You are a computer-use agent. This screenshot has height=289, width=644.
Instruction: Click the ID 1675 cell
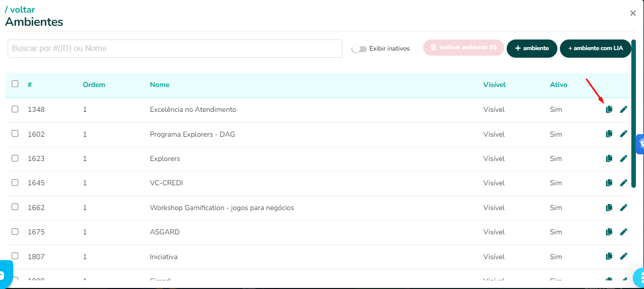tap(36, 232)
